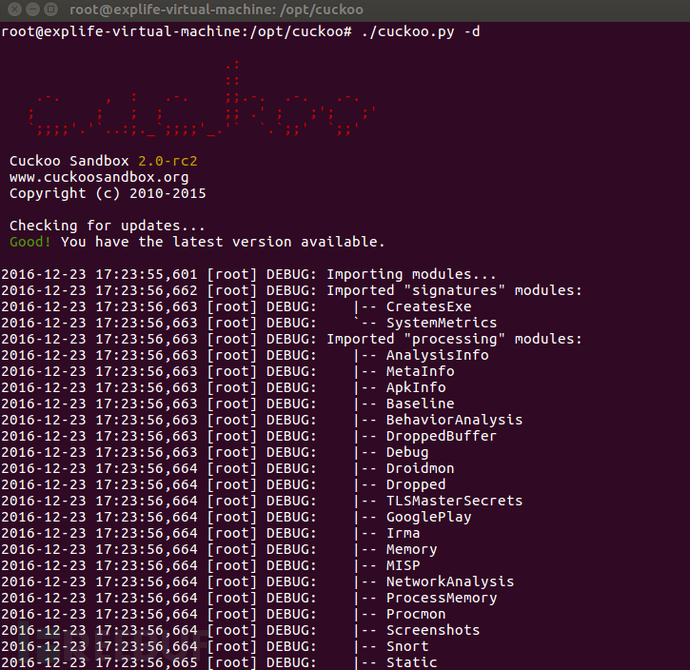Click the 'Importing modules...' log message
690x670 pixels.
click(x=411, y=275)
